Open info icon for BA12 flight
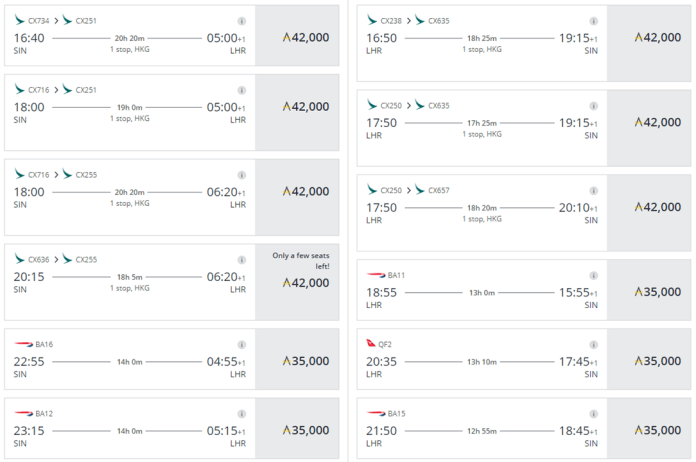Viewport: 696px width, 462px height. (x=241, y=414)
